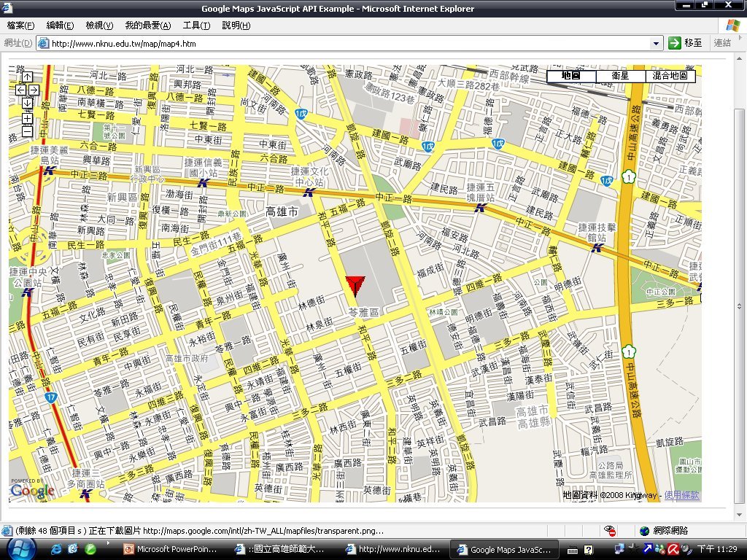
Task: Click the 新興區行政中心 label
Action: [147, 174]
